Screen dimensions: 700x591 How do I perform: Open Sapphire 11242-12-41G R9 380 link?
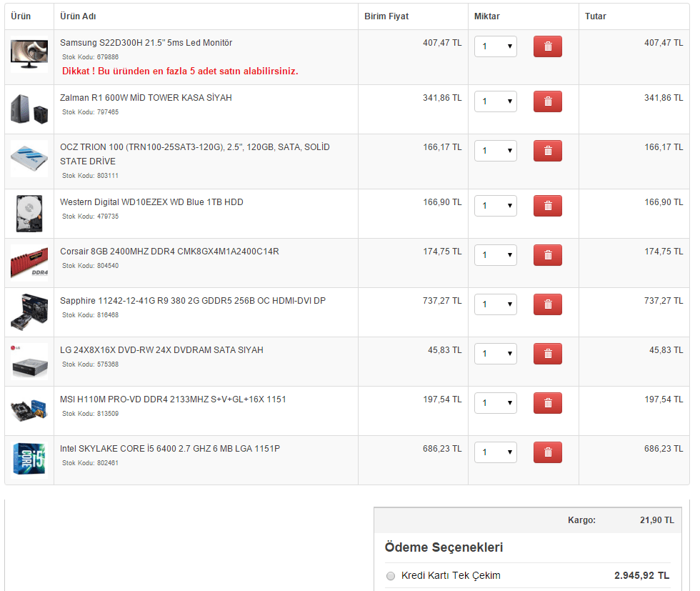click(x=193, y=301)
